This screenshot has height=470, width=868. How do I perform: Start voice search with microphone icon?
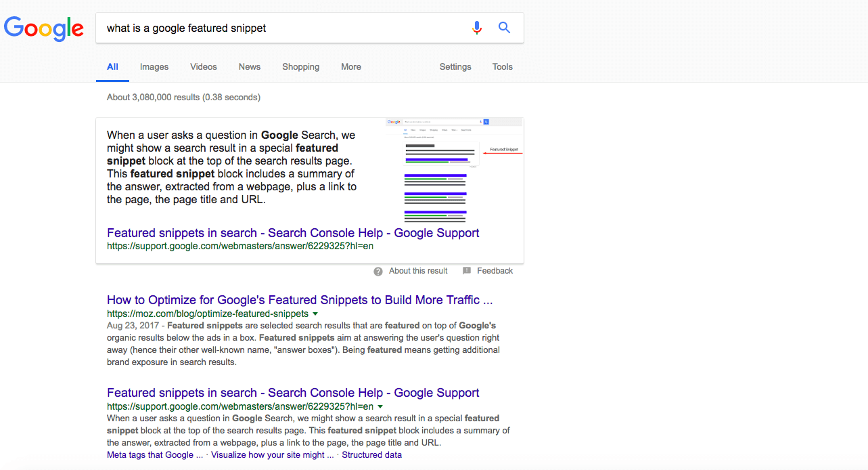coord(477,28)
